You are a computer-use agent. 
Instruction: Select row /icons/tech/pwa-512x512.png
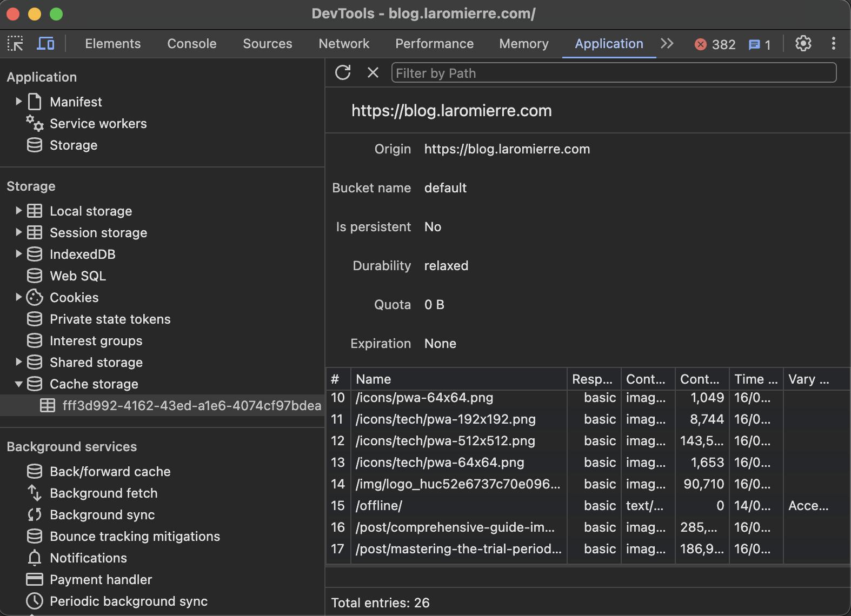[x=588, y=441]
